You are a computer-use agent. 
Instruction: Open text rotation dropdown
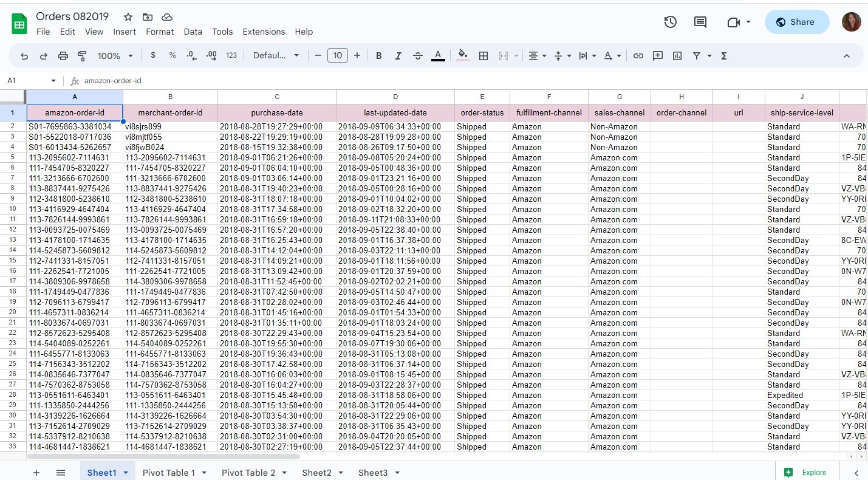pos(612,56)
